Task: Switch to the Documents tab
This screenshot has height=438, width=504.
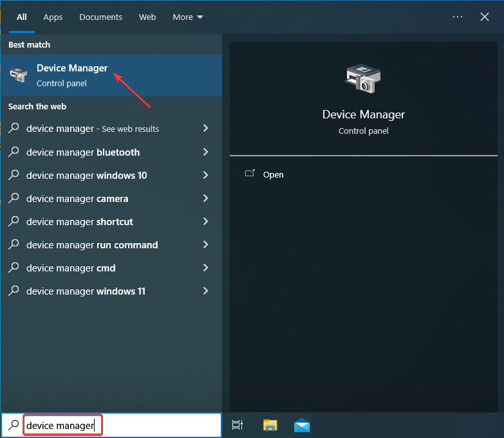Action: coord(100,17)
